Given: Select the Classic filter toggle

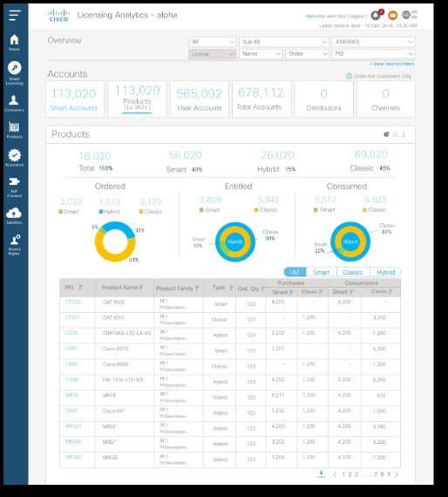Looking at the screenshot, I should 353,272.
